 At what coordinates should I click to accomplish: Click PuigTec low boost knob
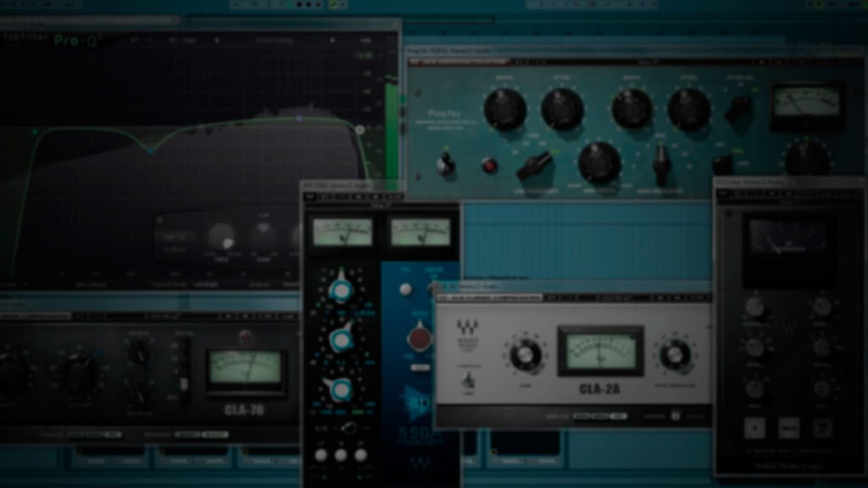pyautogui.click(x=505, y=109)
